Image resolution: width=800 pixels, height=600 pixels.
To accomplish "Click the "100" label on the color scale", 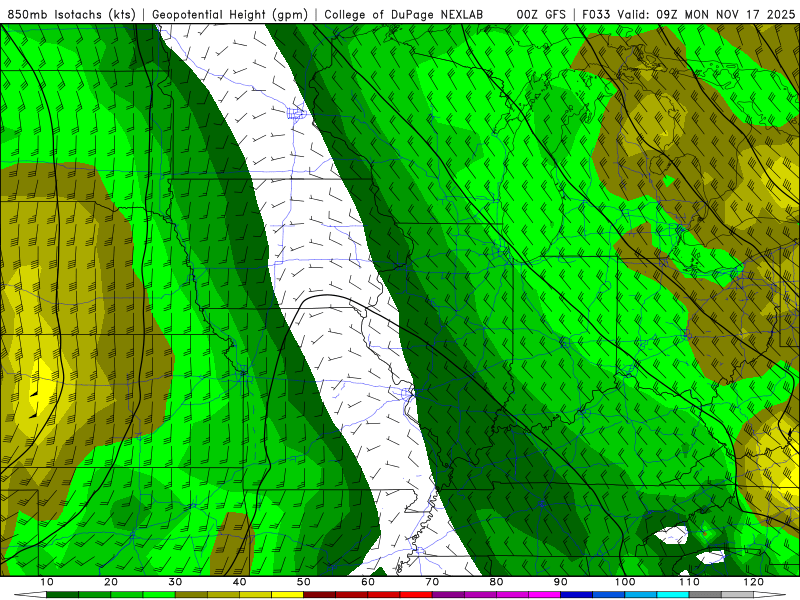I will click(624, 582).
